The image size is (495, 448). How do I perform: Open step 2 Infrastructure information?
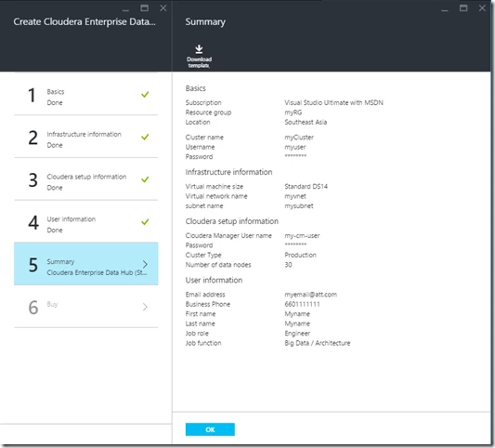tap(85, 137)
